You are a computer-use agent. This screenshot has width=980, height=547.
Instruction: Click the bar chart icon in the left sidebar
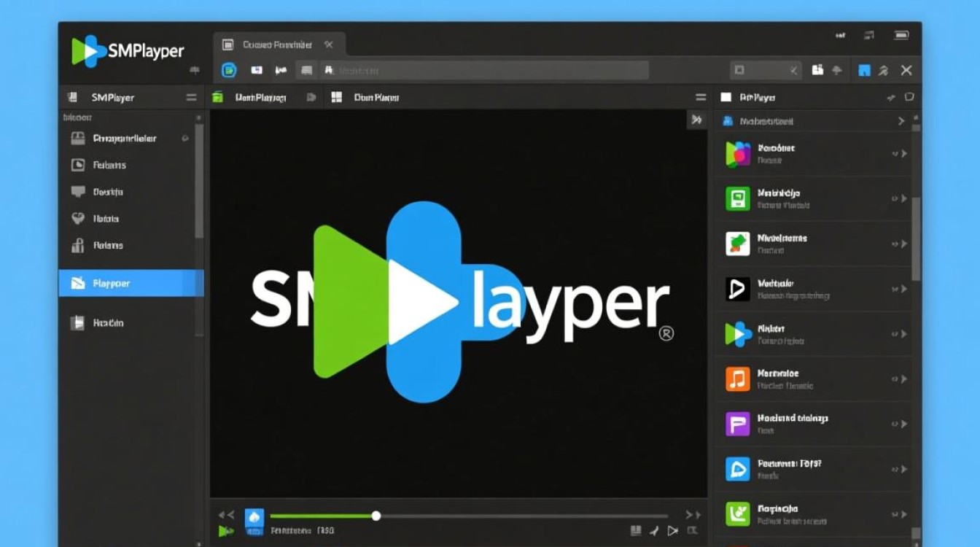click(x=78, y=246)
